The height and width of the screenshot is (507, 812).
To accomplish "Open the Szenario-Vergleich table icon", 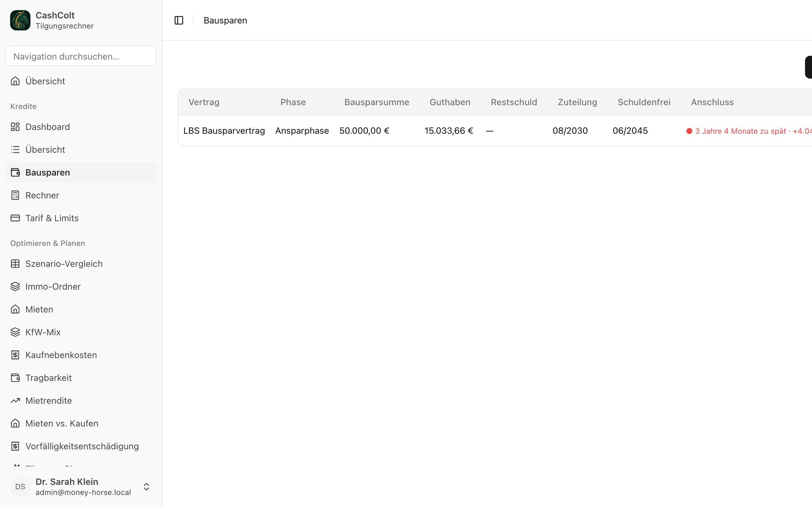I will (15, 264).
